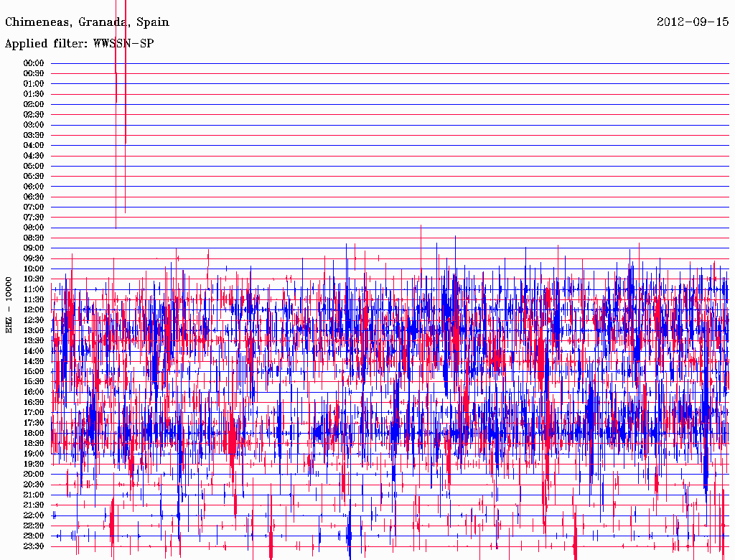Select the 03:00 time label
This screenshot has height=560, width=735.
34,125
